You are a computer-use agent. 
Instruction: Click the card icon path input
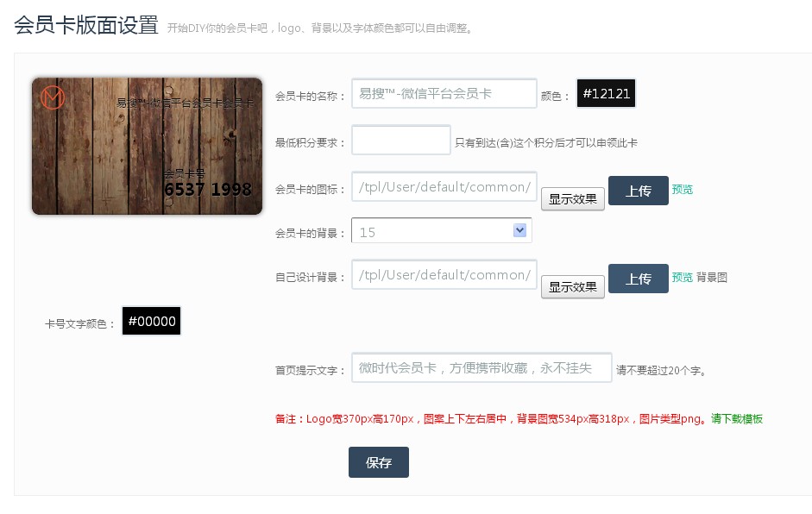(444, 187)
